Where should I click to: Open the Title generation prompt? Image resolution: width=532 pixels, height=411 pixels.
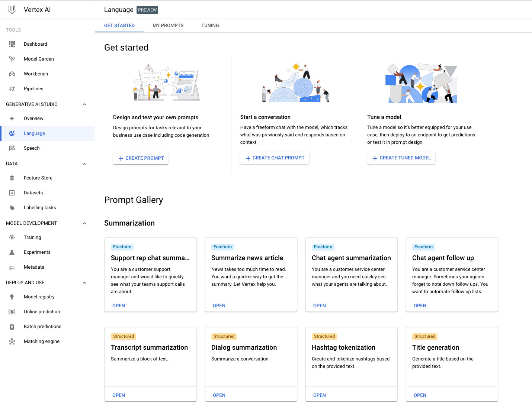point(420,395)
